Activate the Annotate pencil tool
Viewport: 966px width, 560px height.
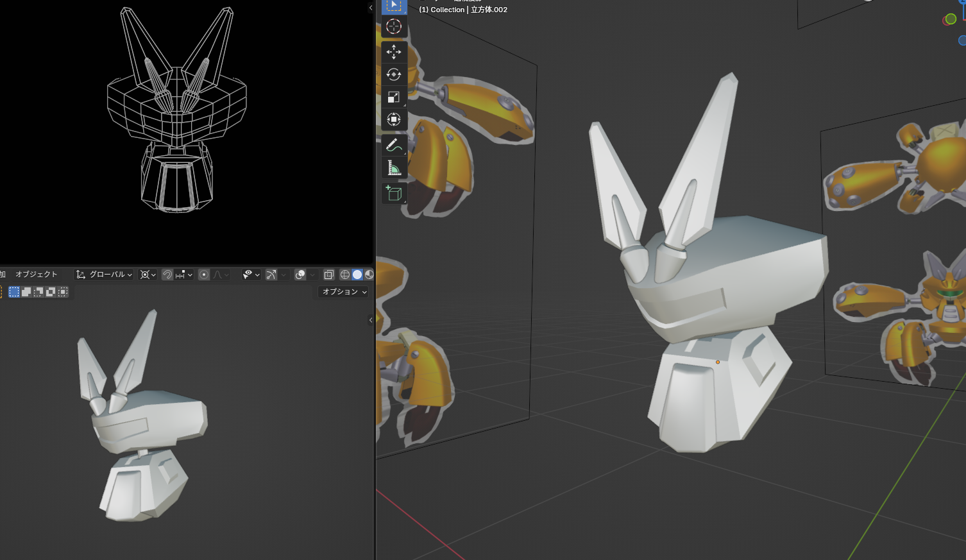tap(394, 145)
